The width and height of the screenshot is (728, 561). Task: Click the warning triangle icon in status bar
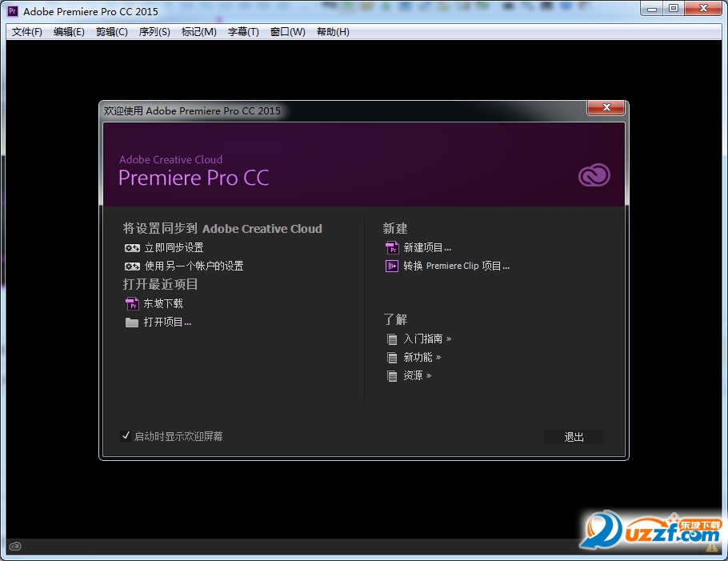712,547
